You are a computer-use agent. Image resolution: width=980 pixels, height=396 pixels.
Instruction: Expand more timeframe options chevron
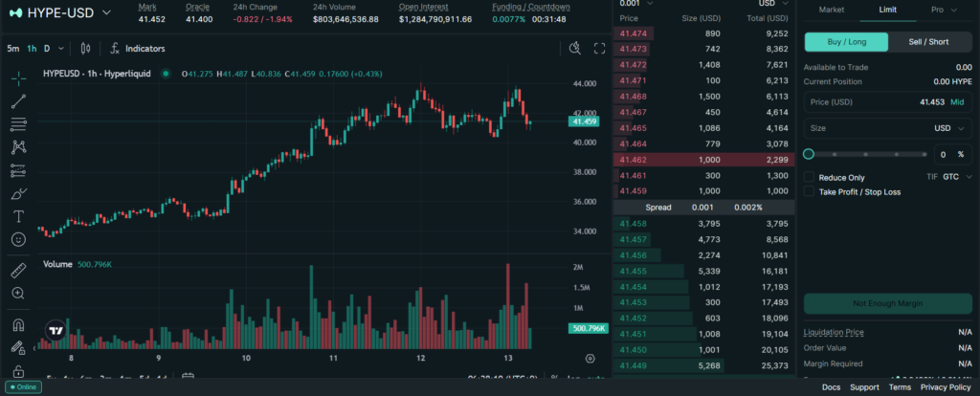tap(61, 48)
